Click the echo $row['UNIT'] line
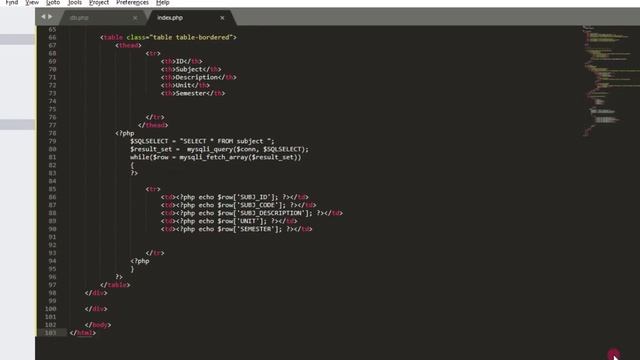The height and width of the screenshot is (360, 640). (229, 221)
